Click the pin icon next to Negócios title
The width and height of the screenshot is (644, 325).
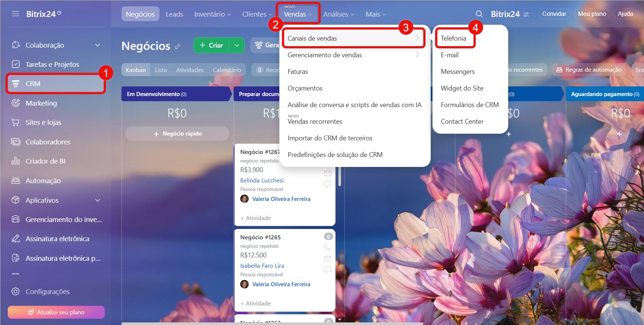(178, 47)
